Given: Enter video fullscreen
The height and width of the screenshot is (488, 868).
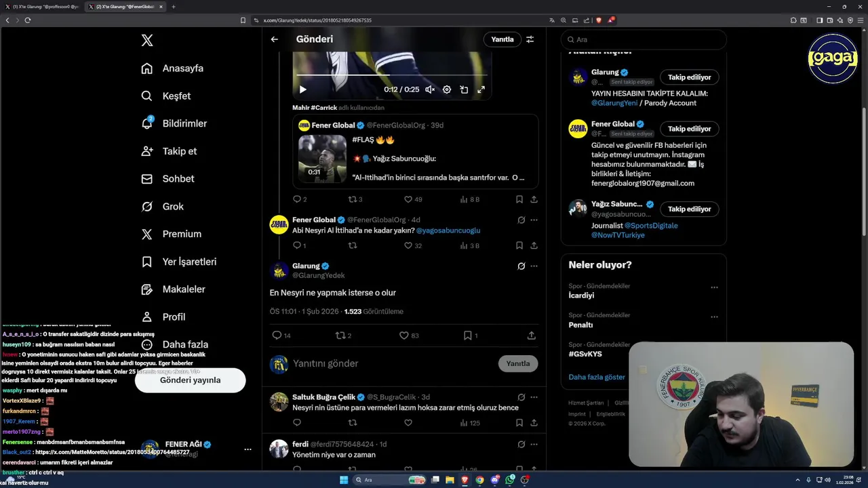Looking at the screenshot, I should (481, 89).
